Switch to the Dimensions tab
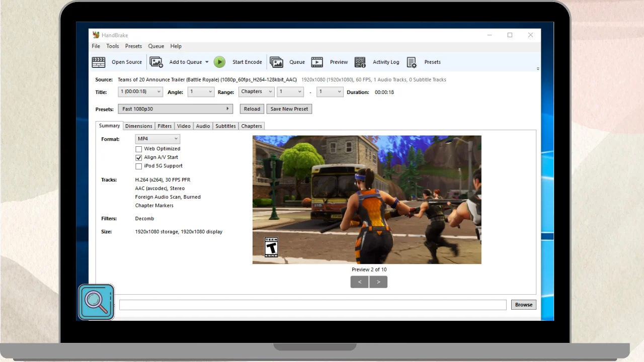This screenshot has width=644, height=362. pos(138,126)
